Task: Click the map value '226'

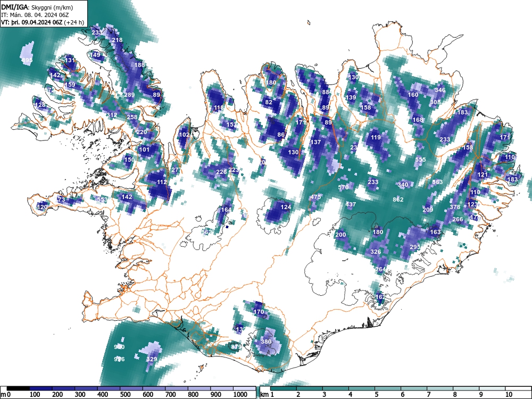Action: [x=221, y=172]
